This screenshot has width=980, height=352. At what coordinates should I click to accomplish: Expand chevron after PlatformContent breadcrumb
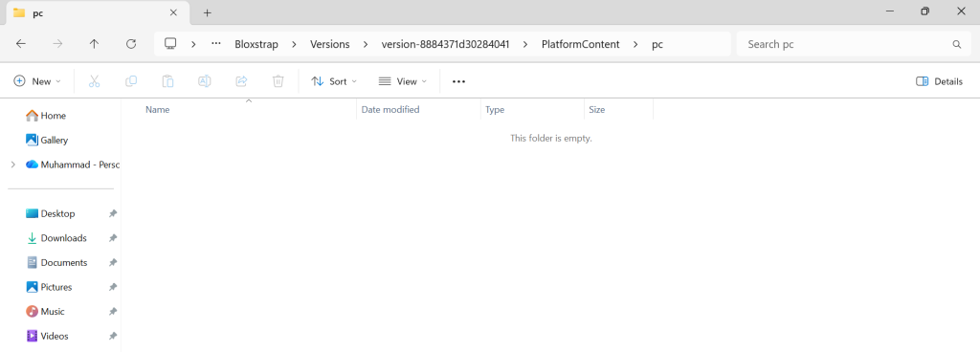[x=635, y=44]
